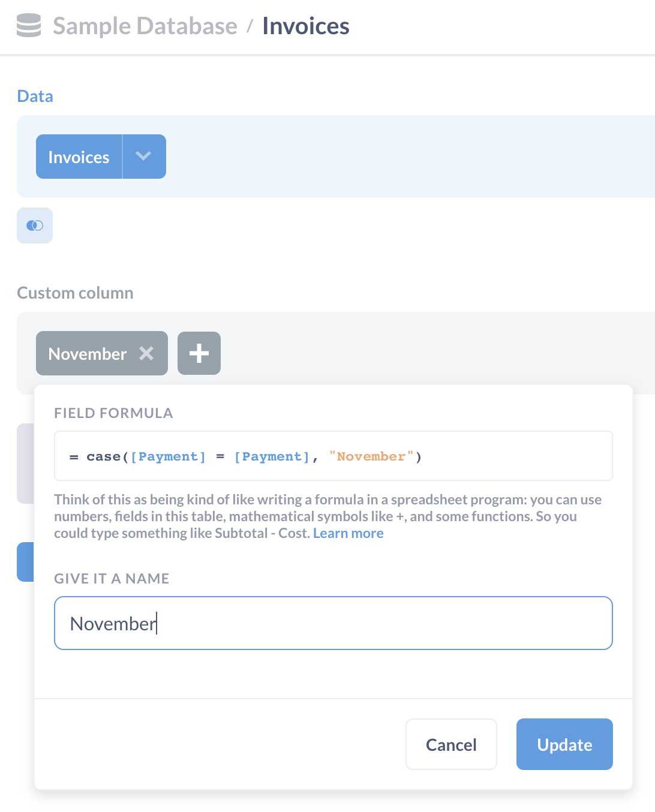Click the Invoices breadcrumb title
This screenshot has height=812, width=655.
click(x=306, y=26)
